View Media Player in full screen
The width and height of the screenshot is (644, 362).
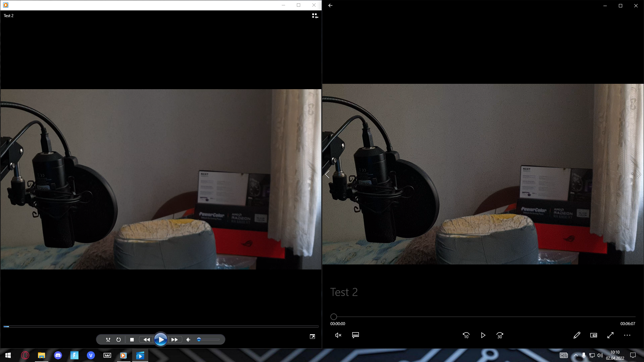coord(312,337)
